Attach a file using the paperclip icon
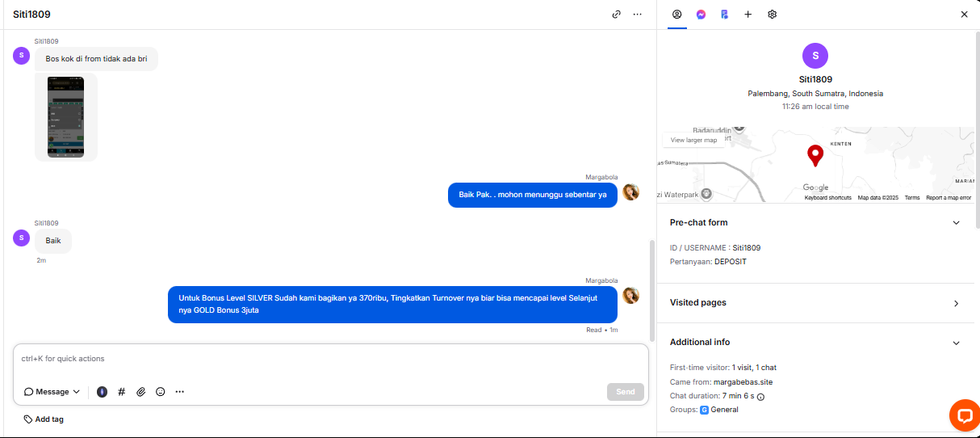The image size is (980, 438). click(140, 392)
